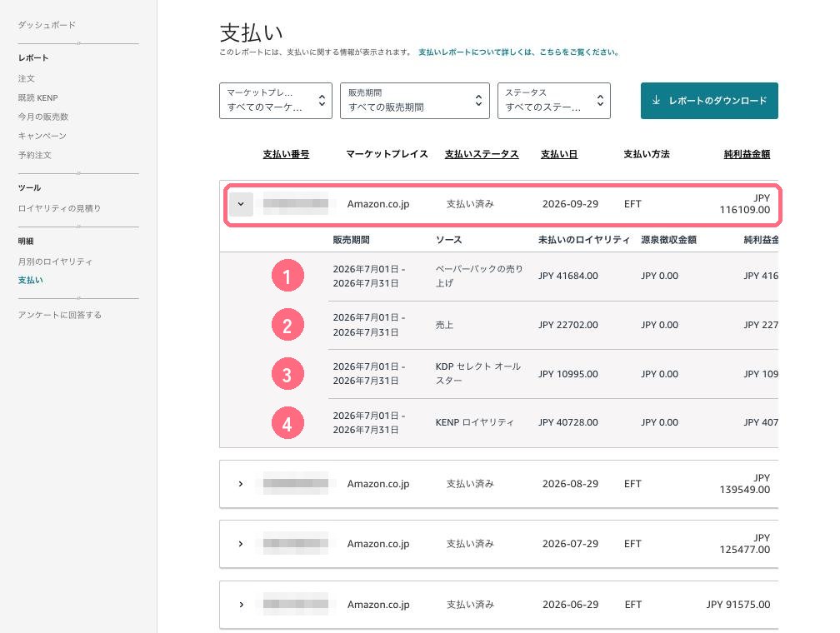This screenshot has width=840, height=633.
Task: Click the 2026-09-29 payment date
Action: coord(570,204)
